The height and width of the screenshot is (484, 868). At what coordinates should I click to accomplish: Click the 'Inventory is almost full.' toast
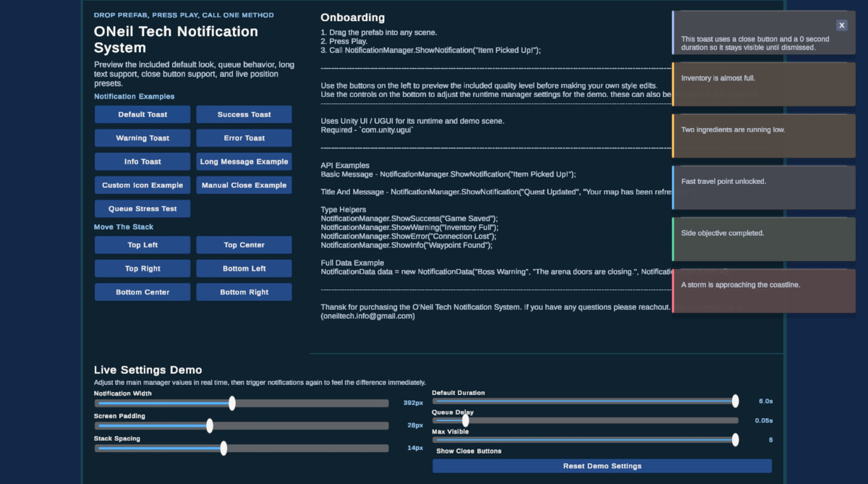764,84
